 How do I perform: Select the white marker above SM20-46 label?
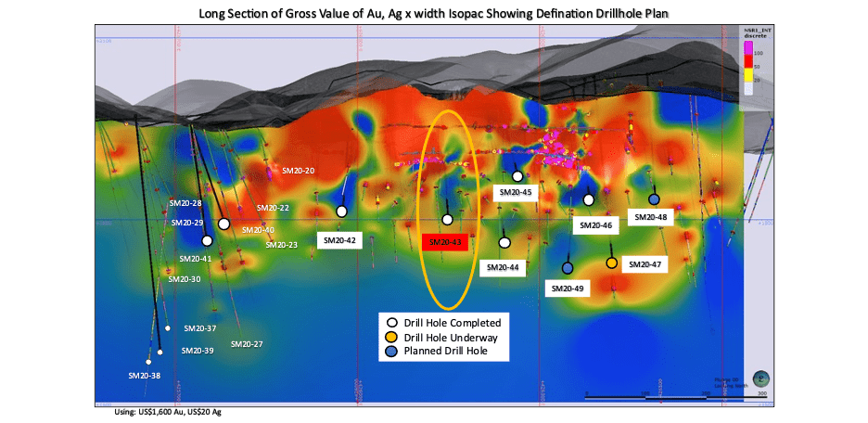click(x=589, y=199)
